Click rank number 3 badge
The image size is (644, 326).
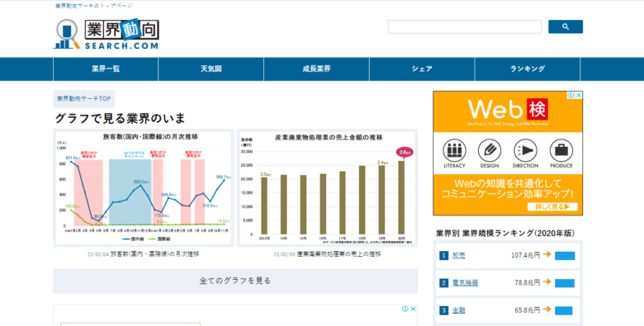(x=443, y=310)
